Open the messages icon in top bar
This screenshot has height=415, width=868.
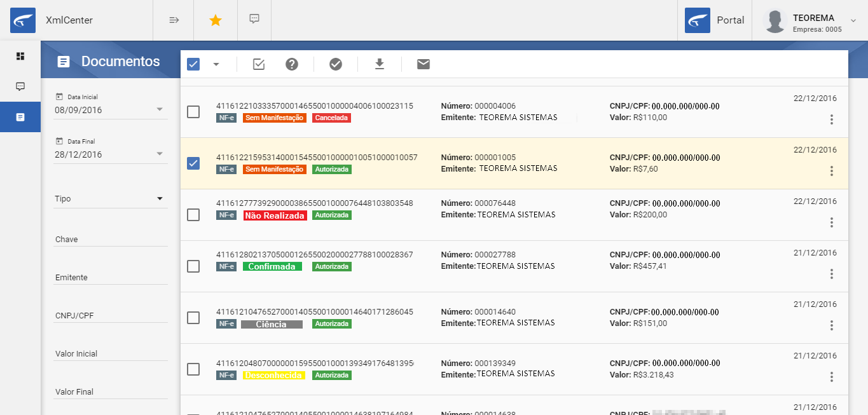pos(254,19)
